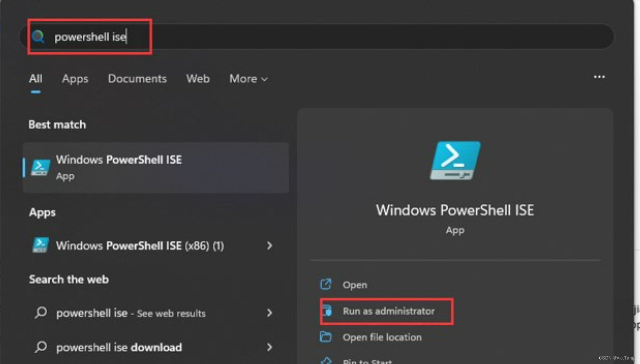Click the 'Search the web' heading
The width and height of the screenshot is (640, 364).
pos(69,279)
